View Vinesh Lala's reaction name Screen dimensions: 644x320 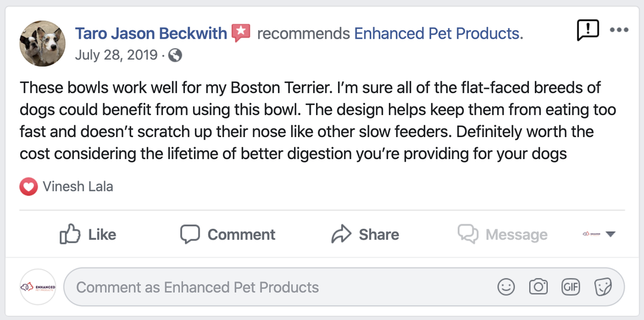(x=78, y=187)
